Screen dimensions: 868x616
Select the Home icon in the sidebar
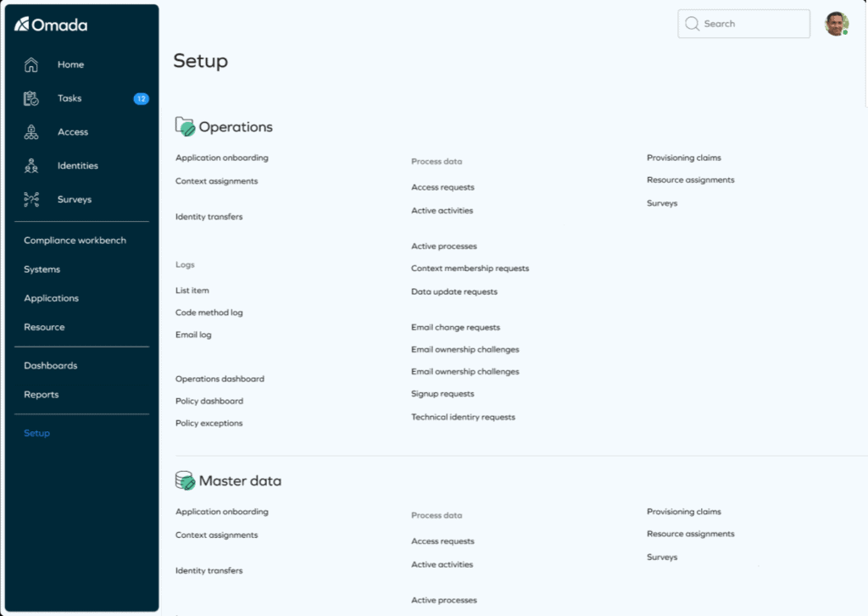(x=32, y=64)
